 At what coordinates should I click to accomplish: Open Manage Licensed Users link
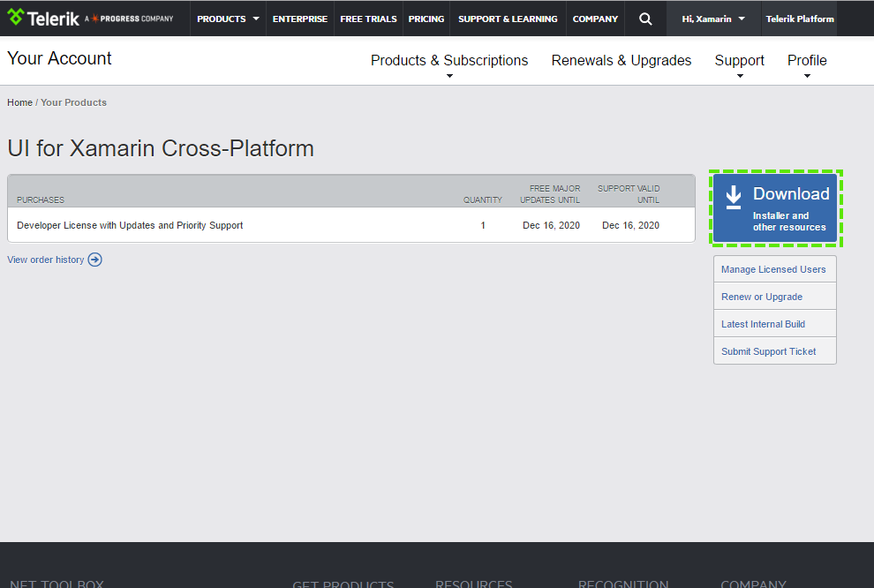coord(775,269)
